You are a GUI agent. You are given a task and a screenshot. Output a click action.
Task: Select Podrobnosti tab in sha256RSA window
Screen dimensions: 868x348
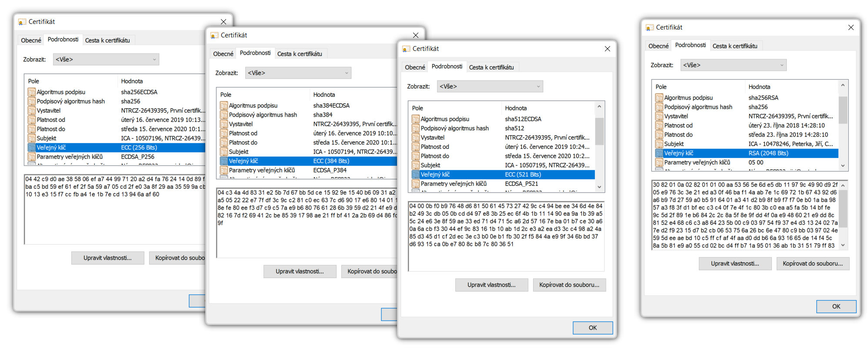click(x=691, y=45)
